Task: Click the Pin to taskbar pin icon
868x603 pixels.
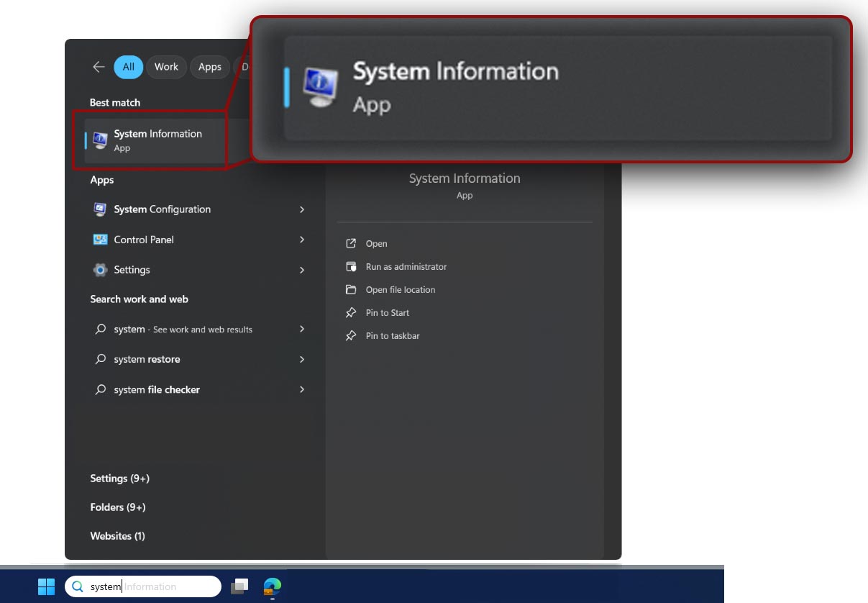Action: click(x=351, y=336)
